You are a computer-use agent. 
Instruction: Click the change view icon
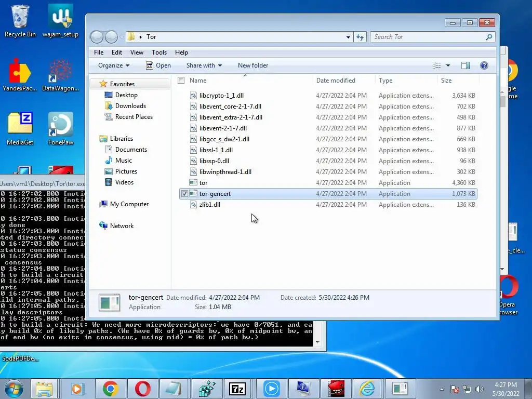(436, 65)
